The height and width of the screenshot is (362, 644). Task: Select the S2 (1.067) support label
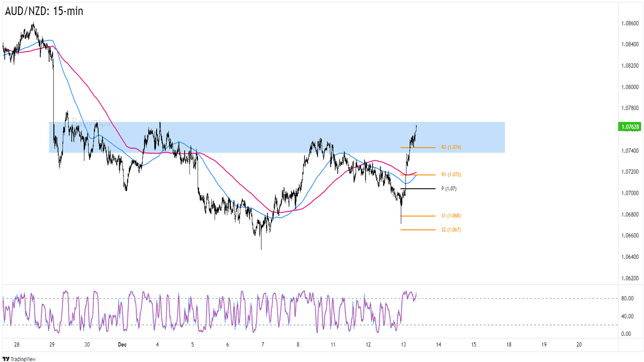tap(451, 230)
